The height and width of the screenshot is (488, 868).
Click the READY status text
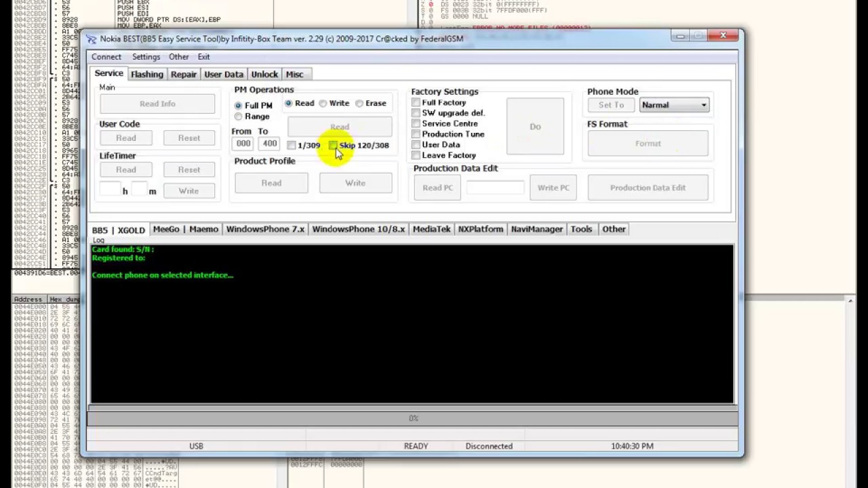pyautogui.click(x=416, y=446)
